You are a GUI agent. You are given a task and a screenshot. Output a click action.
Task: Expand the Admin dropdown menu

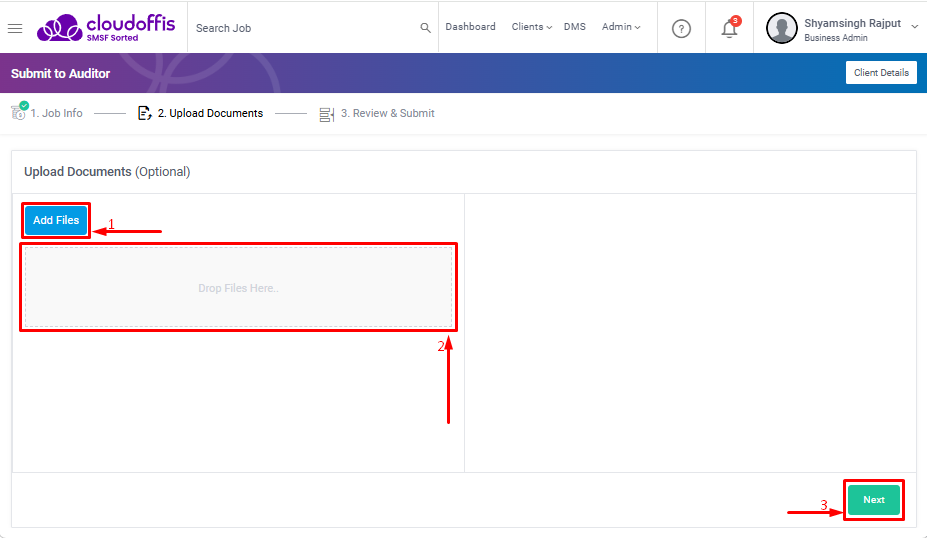(621, 27)
